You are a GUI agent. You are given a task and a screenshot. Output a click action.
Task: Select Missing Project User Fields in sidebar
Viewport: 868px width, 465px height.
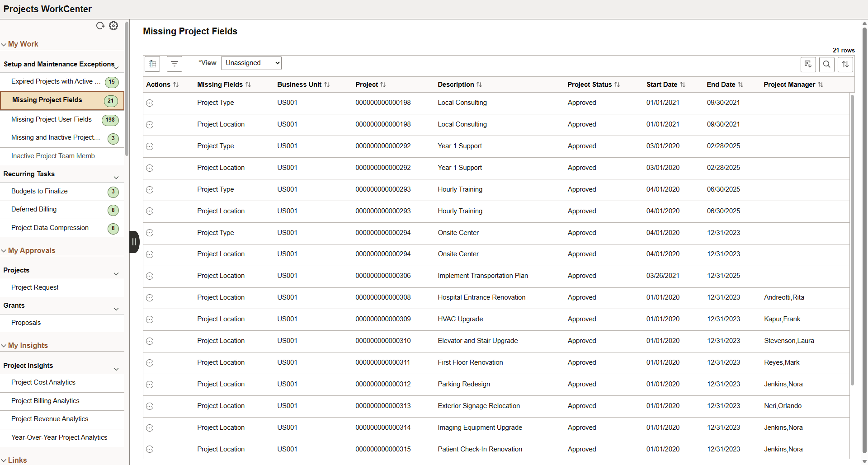click(51, 119)
